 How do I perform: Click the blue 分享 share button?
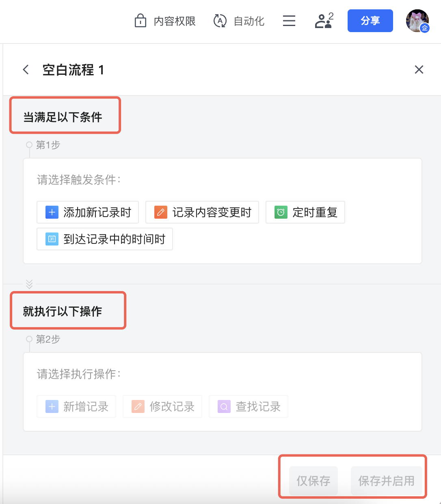tap(370, 21)
